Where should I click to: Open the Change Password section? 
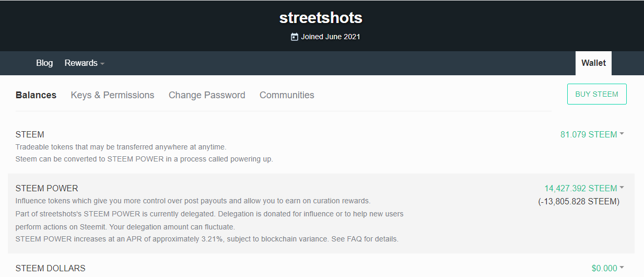[x=207, y=95]
